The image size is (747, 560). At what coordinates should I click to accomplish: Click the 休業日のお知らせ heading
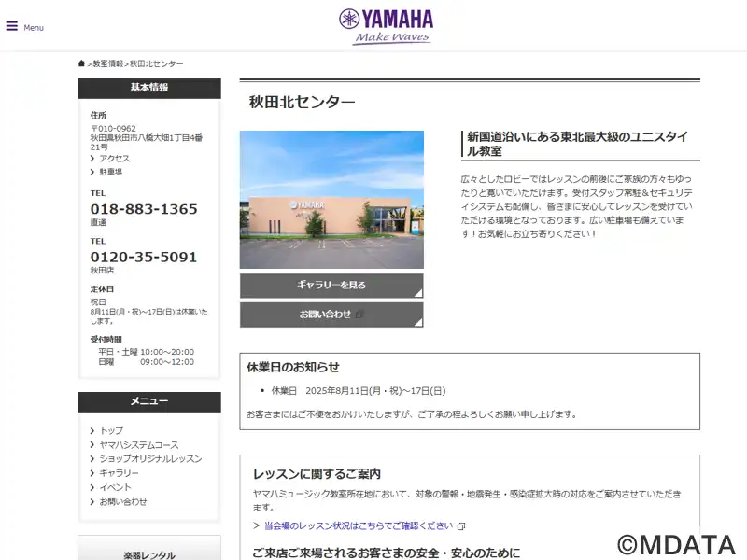tap(293, 367)
